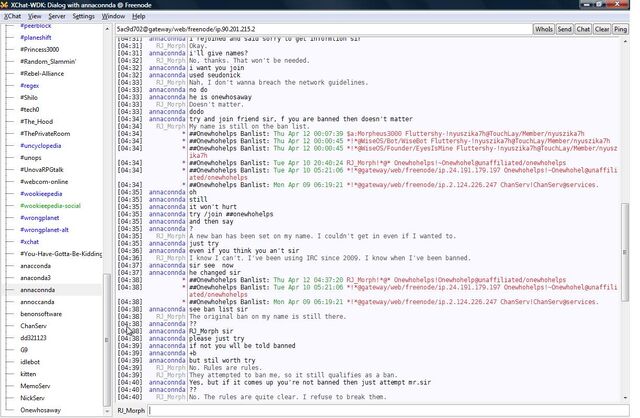
Task: Open the annaconnda dialog
Action: point(38,290)
